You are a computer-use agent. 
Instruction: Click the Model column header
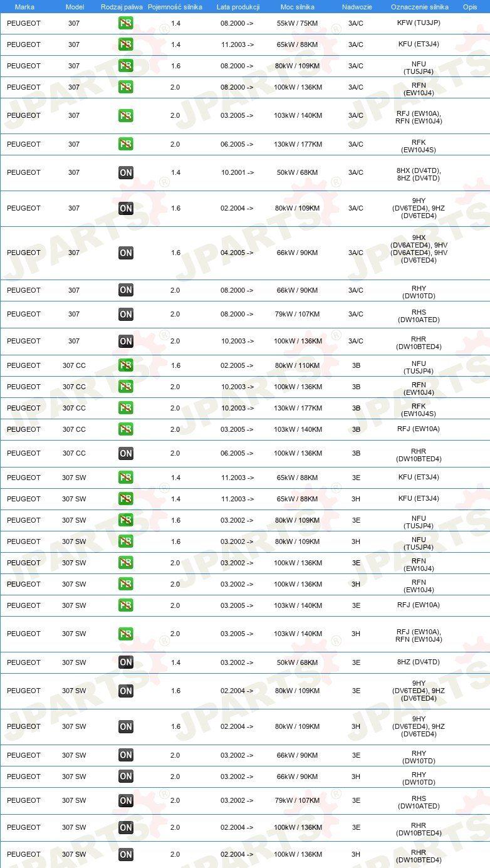point(75,7)
